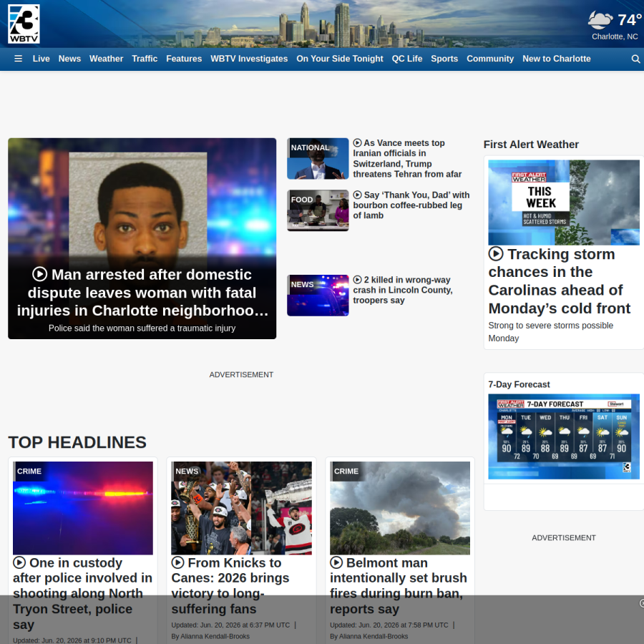
Task: Click the NATIONAL story thumbnail
Action: (x=318, y=159)
